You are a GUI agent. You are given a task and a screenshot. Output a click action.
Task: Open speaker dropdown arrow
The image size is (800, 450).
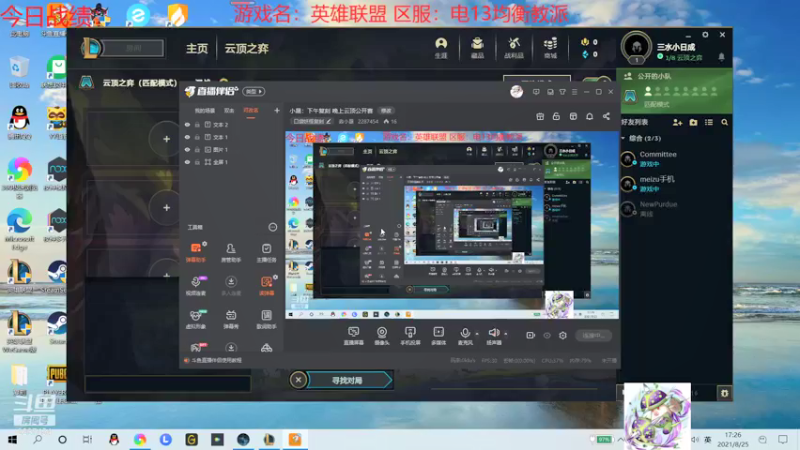coord(506,334)
